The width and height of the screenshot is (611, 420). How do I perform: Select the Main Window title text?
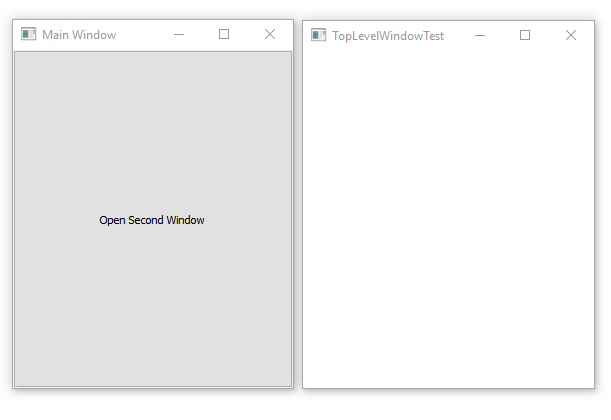79,35
